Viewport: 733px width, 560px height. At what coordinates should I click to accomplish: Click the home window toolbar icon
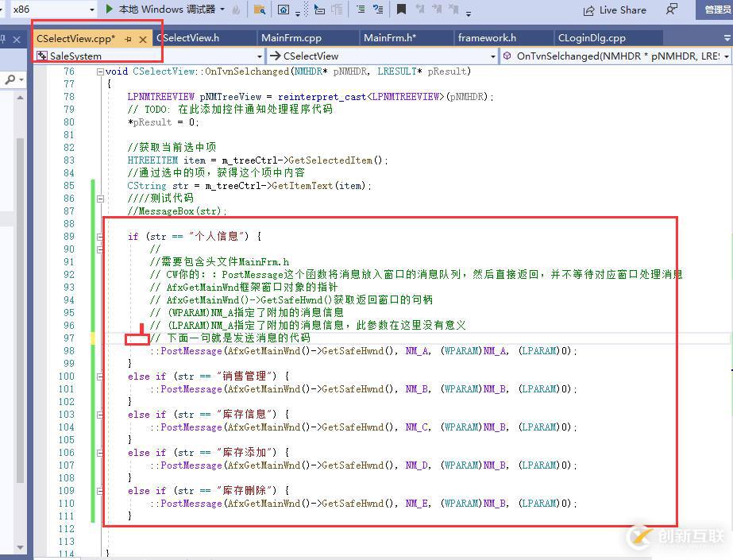284,10
